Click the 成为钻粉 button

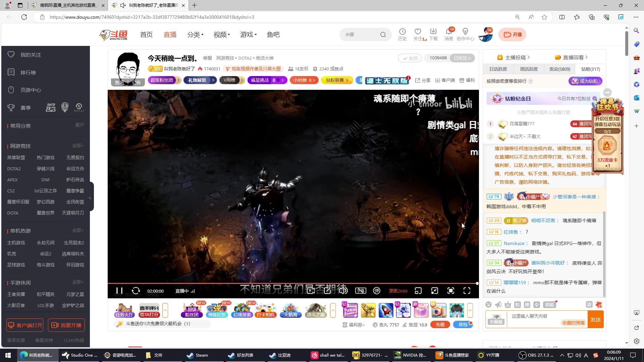coord(585,81)
